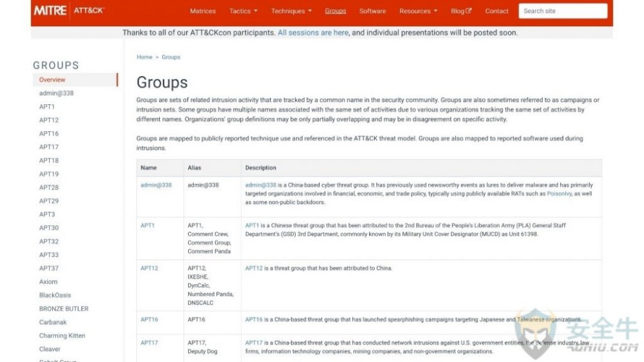Select APT33 in the sidebar

coord(49,255)
